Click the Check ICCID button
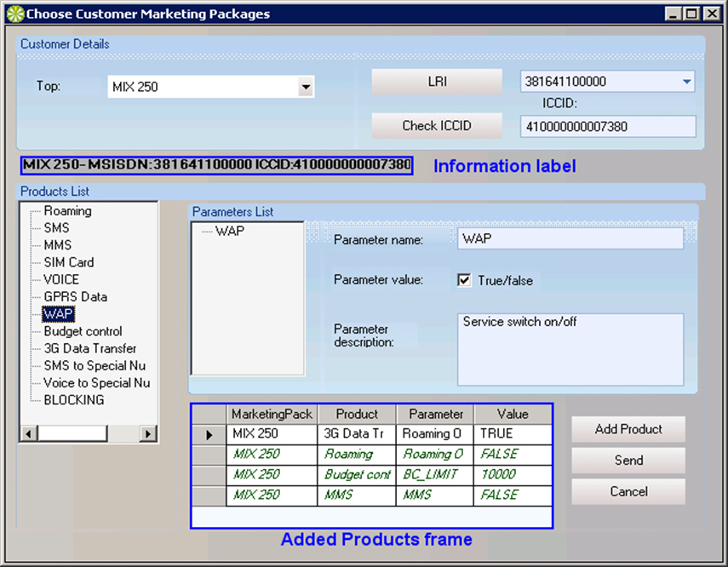Screen dimensions: 728x567 click(x=437, y=126)
